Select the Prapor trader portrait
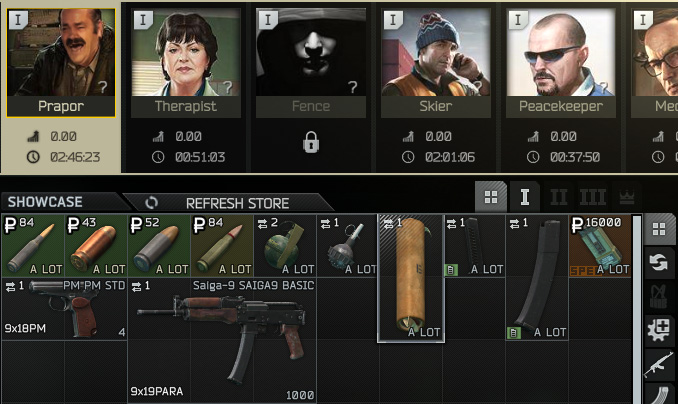This screenshot has width=678, height=404. [61, 63]
